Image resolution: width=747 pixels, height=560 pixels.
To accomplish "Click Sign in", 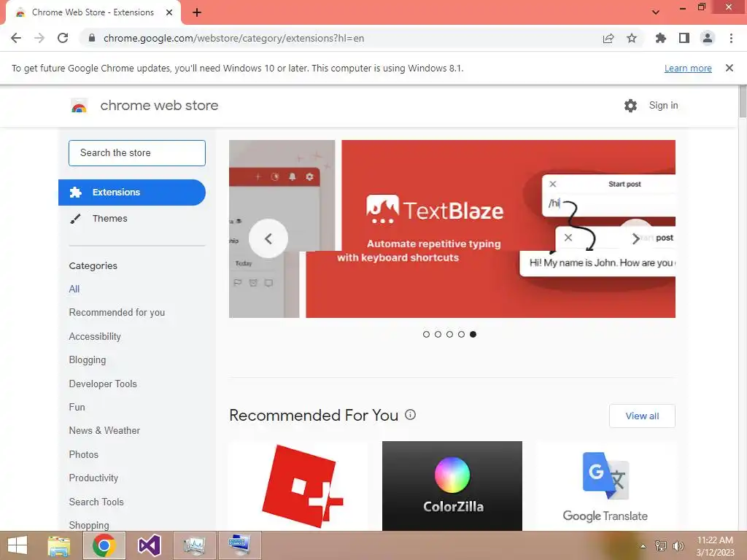I will click(x=663, y=105).
